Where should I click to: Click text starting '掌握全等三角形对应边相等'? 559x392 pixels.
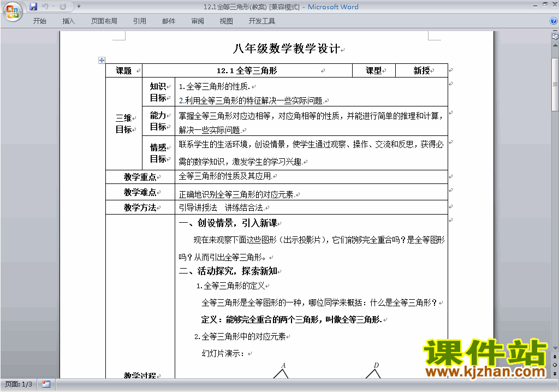coord(311,123)
